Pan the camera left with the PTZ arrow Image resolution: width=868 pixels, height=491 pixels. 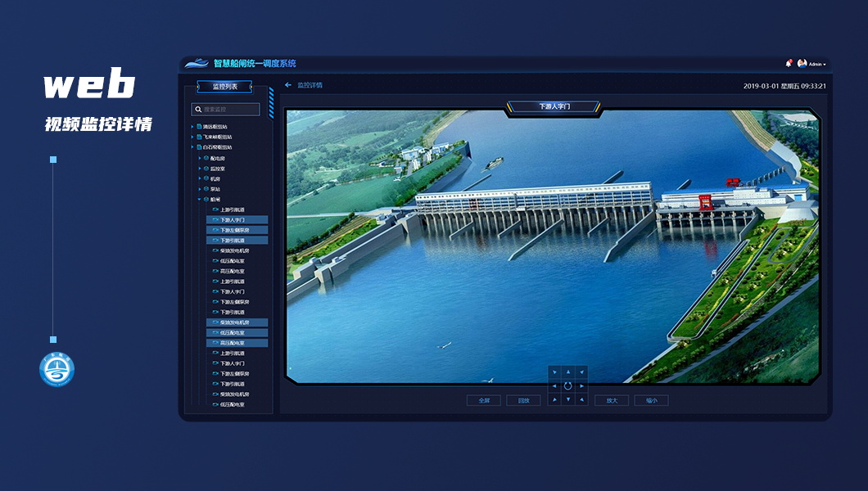pyautogui.click(x=554, y=386)
